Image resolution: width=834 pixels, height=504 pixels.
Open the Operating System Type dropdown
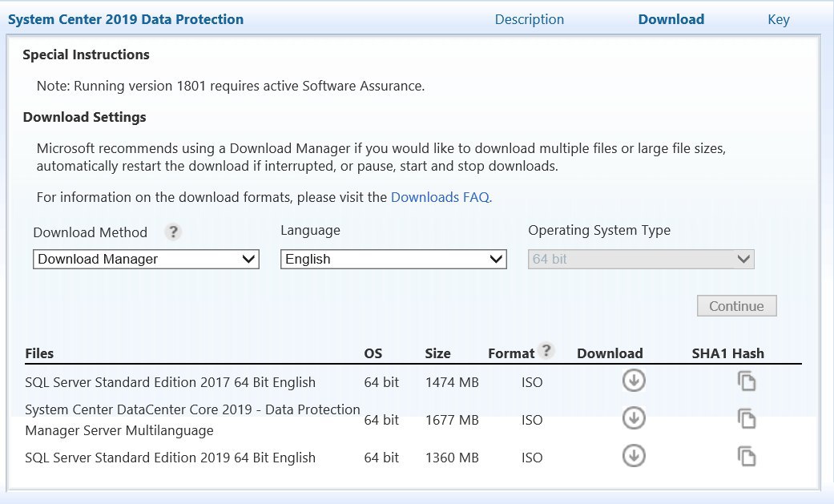click(641, 259)
